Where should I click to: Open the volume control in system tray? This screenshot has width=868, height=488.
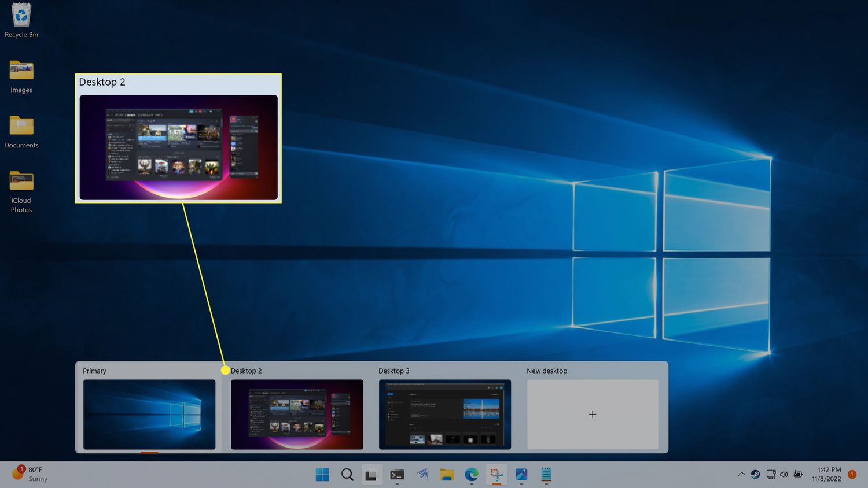point(784,474)
